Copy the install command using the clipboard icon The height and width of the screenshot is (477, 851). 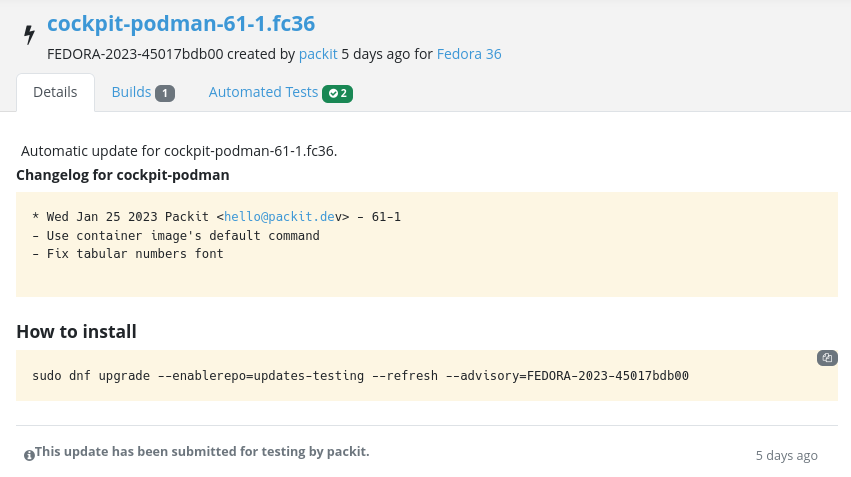pos(827,358)
